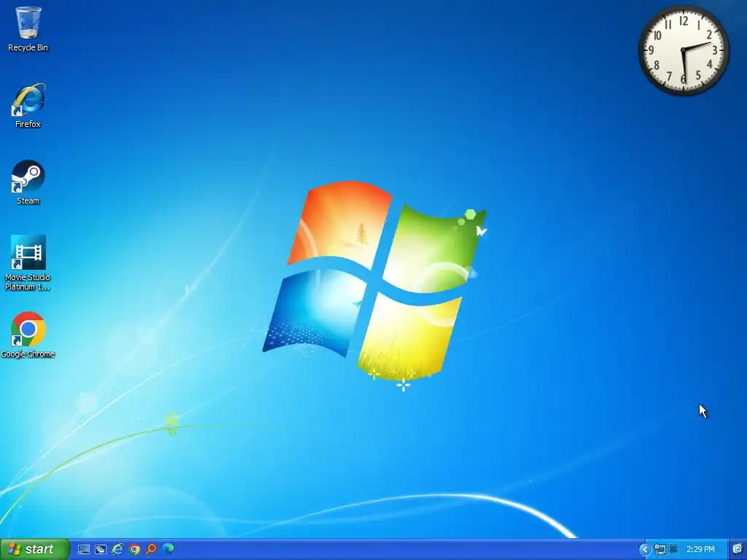The width and height of the screenshot is (747, 560).
Task: Click the window switcher Quick Launch icon
Action: tap(101, 550)
